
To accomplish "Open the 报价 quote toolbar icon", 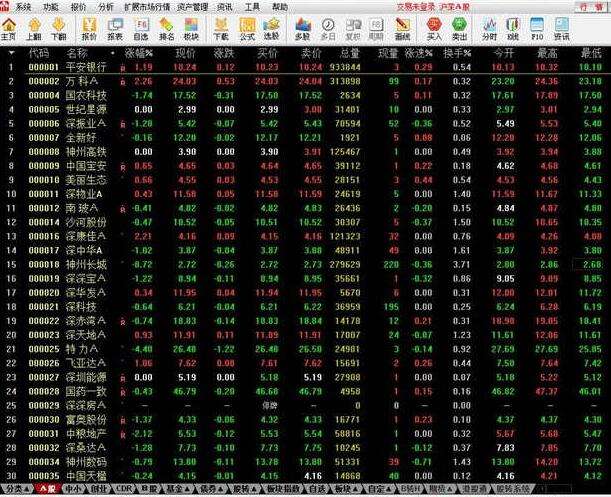I will click(89, 29).
